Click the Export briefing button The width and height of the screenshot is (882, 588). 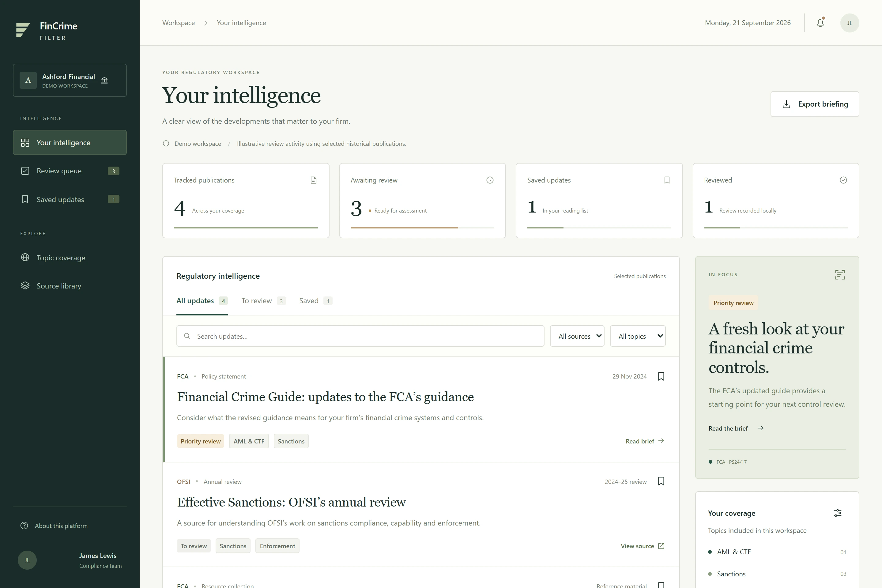point(815,104)
